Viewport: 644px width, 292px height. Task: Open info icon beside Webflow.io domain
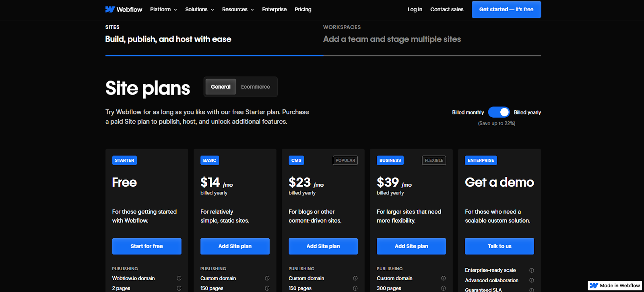[179, 278]
